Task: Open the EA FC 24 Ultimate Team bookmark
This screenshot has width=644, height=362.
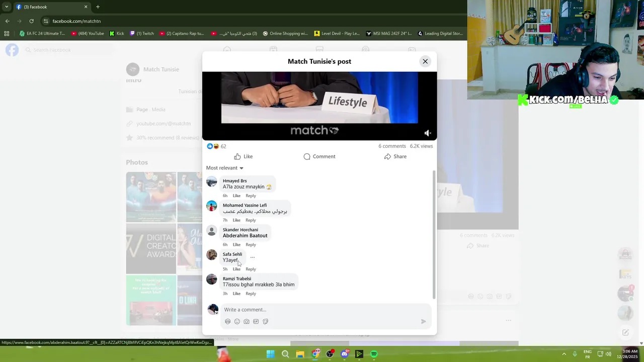Action: pos(42,34)
